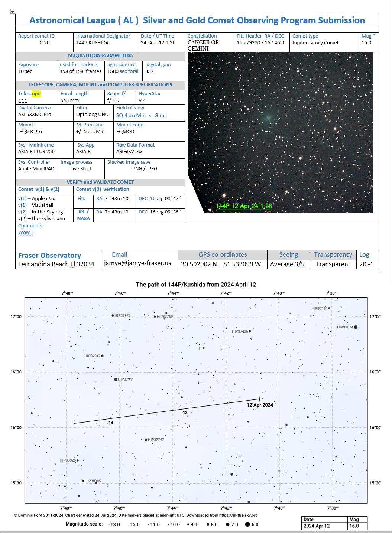
Task: Place cursor in Seeing value Average 3/5
Action: (287, 264)
